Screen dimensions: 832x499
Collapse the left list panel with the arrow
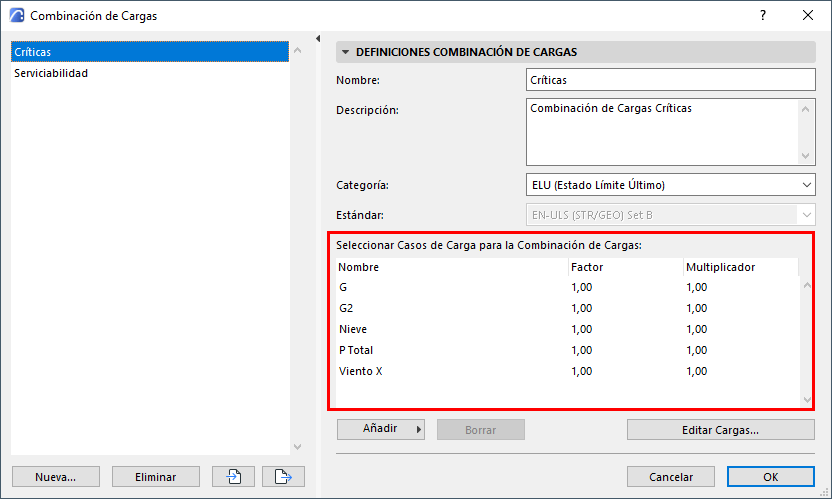coord(318,38)
